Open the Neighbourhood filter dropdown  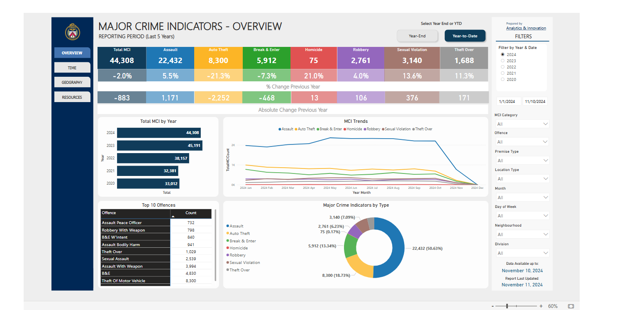pos(522,234)
